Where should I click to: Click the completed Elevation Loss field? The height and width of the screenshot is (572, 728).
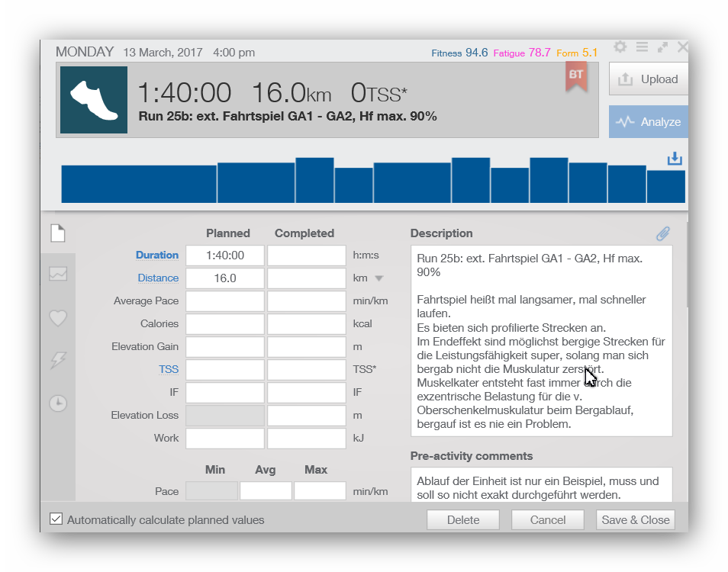[x=307, y=415]
